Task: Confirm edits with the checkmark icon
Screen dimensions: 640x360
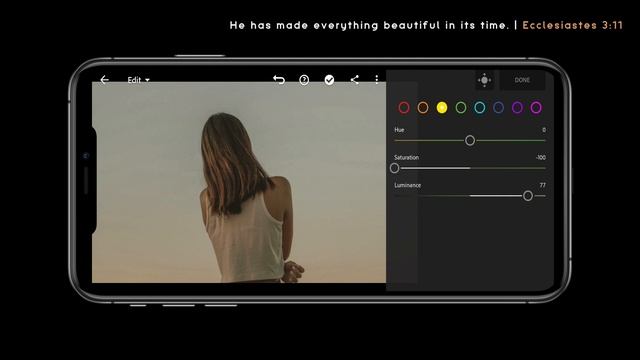Action: point(329,80)
